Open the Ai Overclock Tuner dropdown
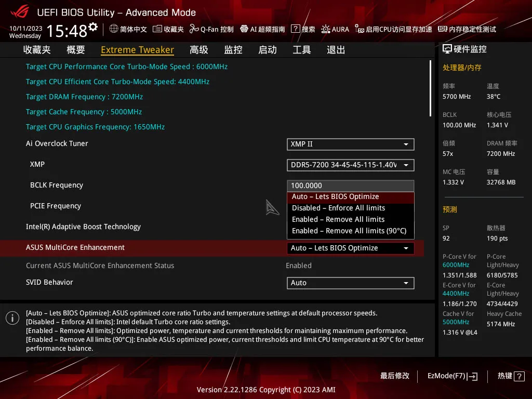The image size is (532, 399). pyautogui.click(x=351, y=144)
